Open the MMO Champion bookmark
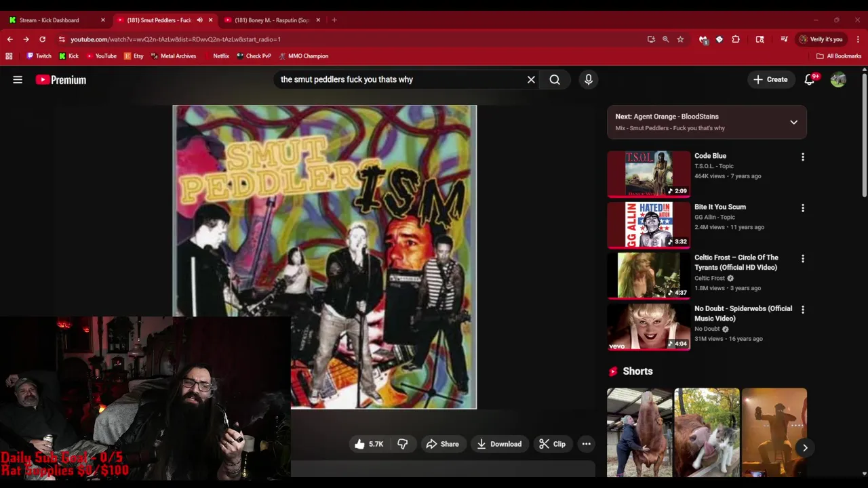The width and height of the screenshot is (868, 488). pyautogui.click(x=303, y=56)
